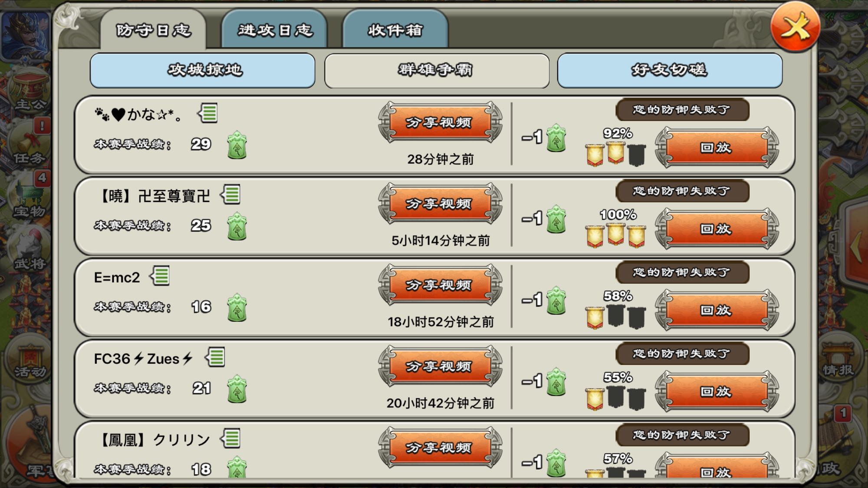Open details icon next to FC36 Zues

click(215, 357)
